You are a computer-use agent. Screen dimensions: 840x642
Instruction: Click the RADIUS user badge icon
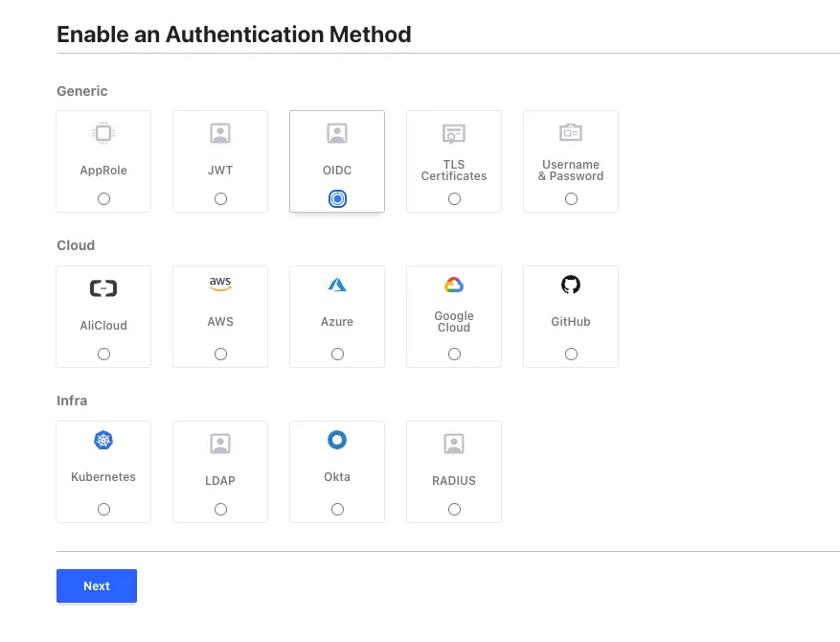pos(454,444)
